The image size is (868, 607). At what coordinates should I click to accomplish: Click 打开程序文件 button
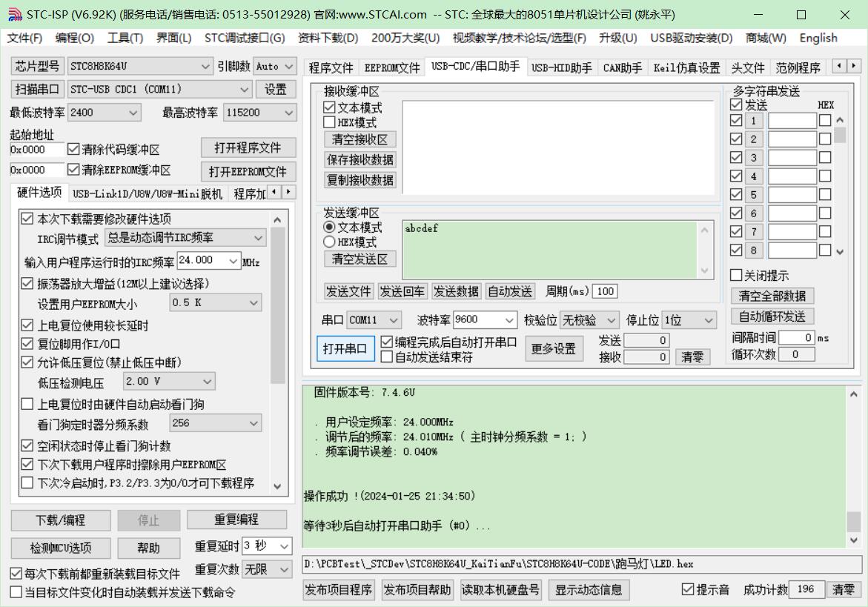click(248, 147)
